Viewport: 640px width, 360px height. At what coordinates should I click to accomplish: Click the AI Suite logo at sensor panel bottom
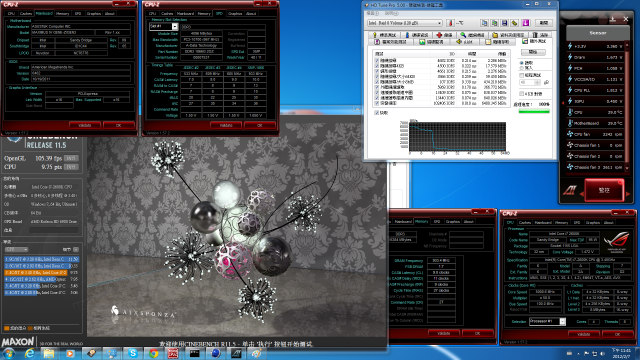570,190
